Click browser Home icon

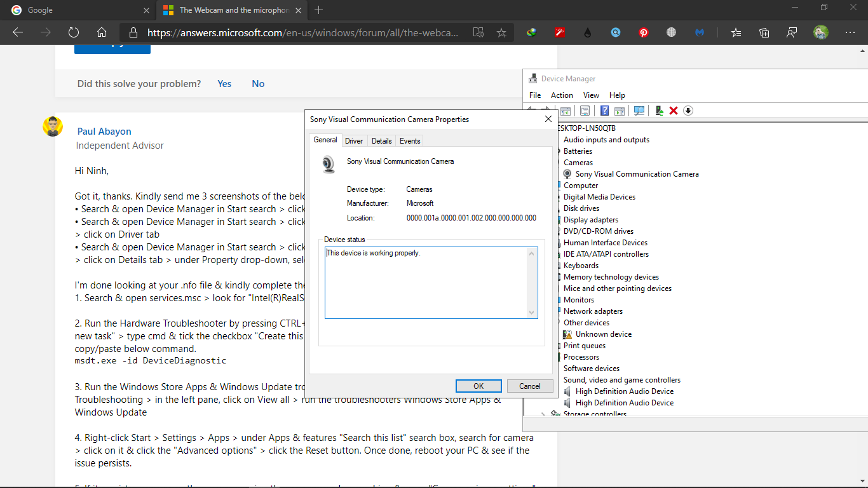click(x=102, y=32)
